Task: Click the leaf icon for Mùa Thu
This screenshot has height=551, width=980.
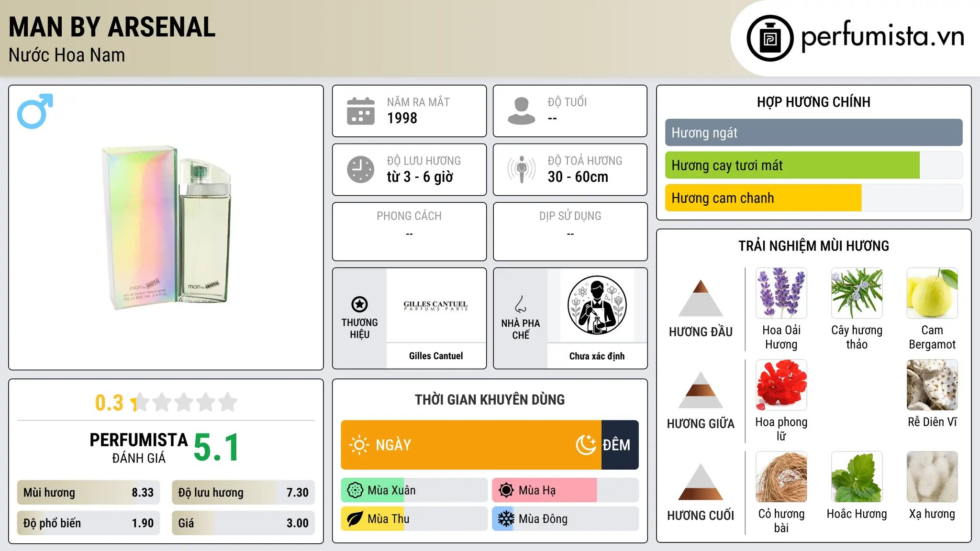Action: [355, 519]
